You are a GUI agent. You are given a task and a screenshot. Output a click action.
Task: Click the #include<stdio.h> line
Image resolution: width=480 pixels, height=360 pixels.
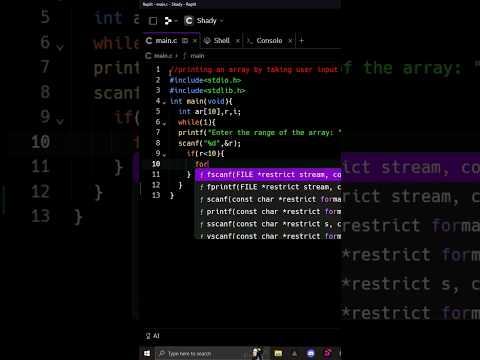click(x=205, y=80)
